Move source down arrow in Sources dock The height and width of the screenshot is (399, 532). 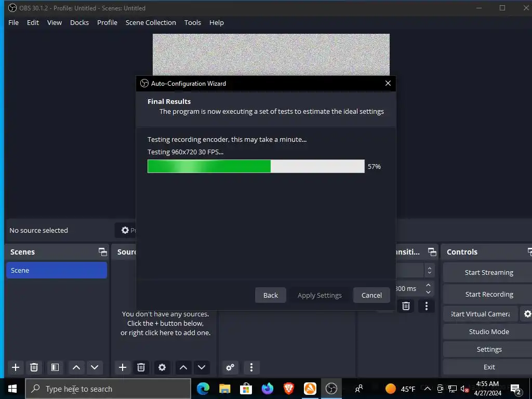point(202,367)
